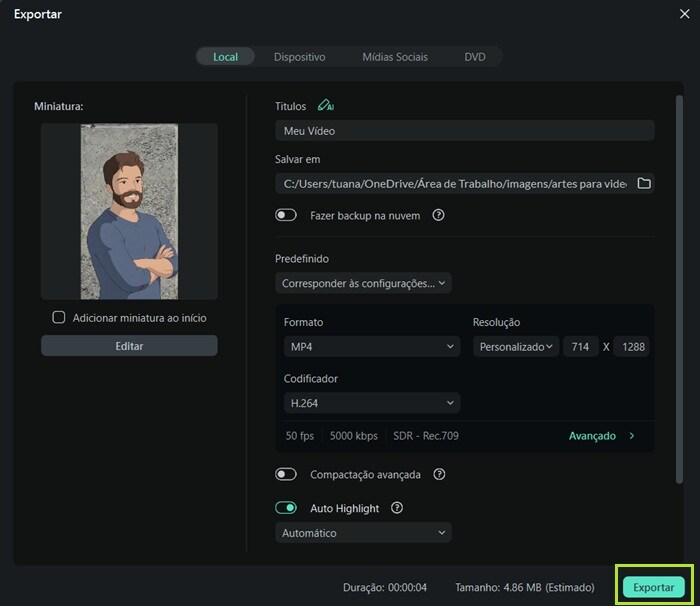Image resolution: width=700 pixels, height=606 pixels.
Task: Check Adicionar miniatura ao início checkbox
Action: [x=58, y=318]
